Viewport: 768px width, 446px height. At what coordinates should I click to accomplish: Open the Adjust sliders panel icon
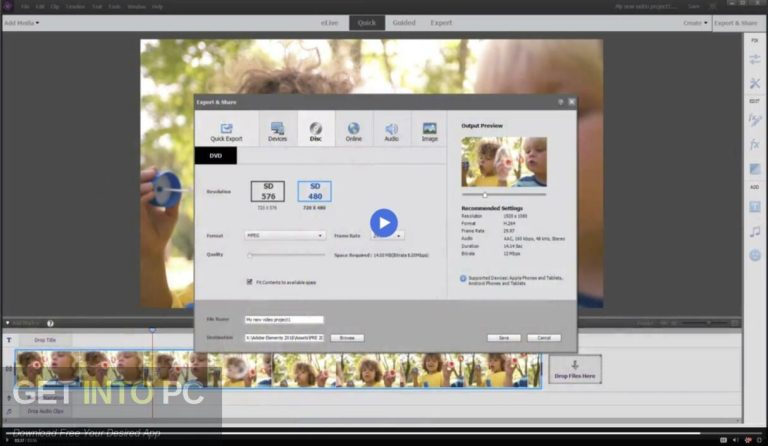755,60
